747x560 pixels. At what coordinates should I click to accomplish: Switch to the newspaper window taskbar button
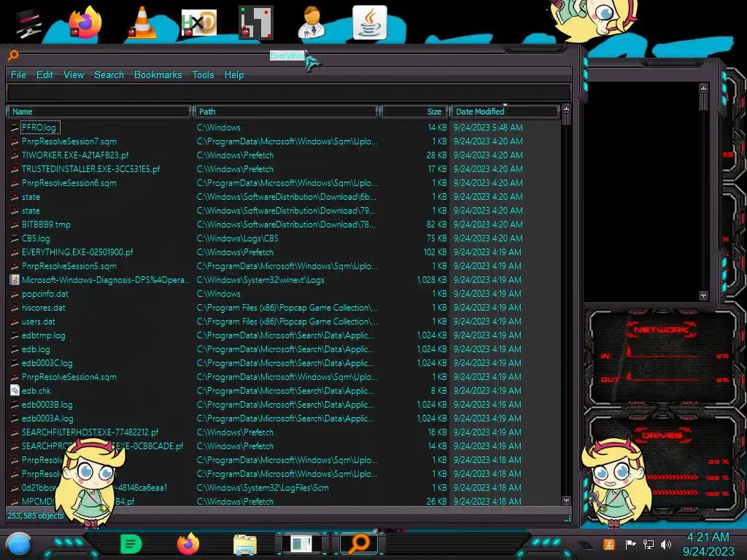(x=301, y=544)
